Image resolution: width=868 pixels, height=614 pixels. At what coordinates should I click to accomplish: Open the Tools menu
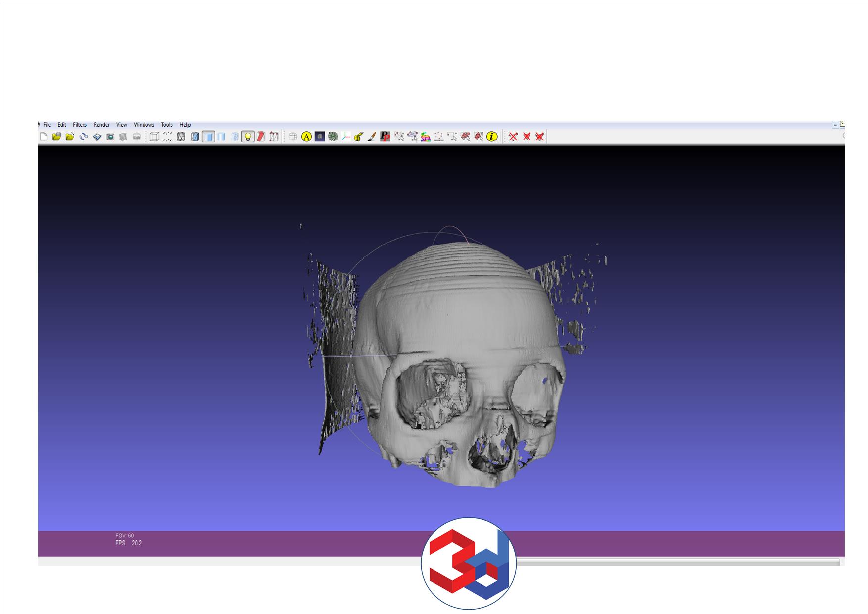(167, 125)
